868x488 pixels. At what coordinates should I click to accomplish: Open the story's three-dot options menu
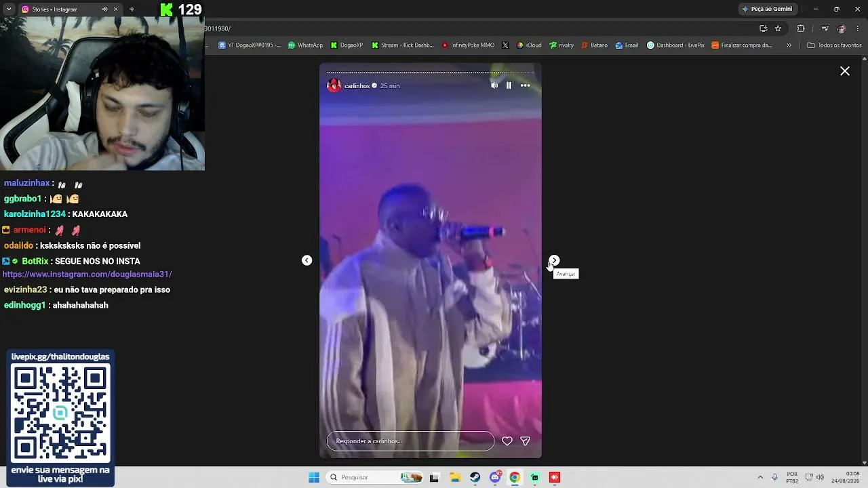(525, 85)
